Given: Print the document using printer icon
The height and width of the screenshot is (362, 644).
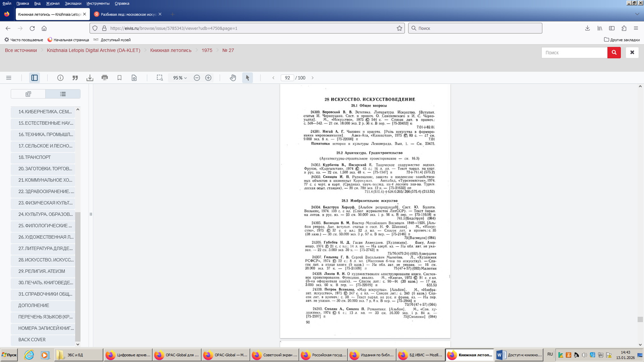Looking at the screenshot, I should tap(104, 78).
